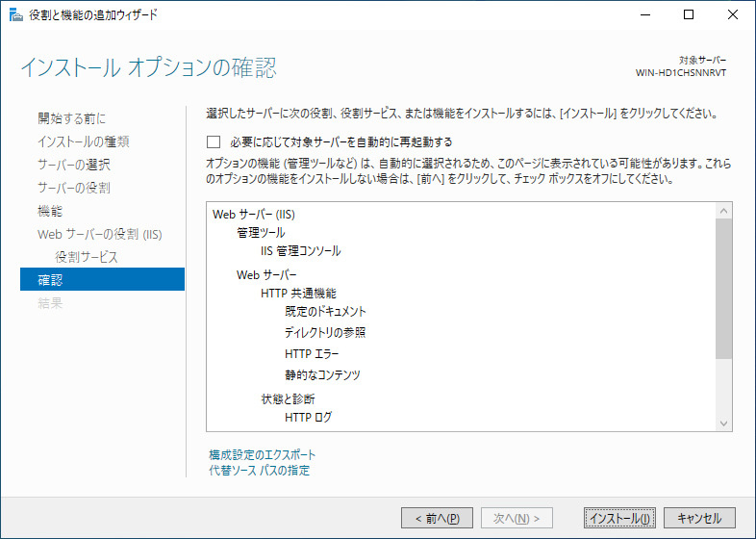Click the キャンセル button
Viewport: 756px width, 539px height.
tap(699, 518)
